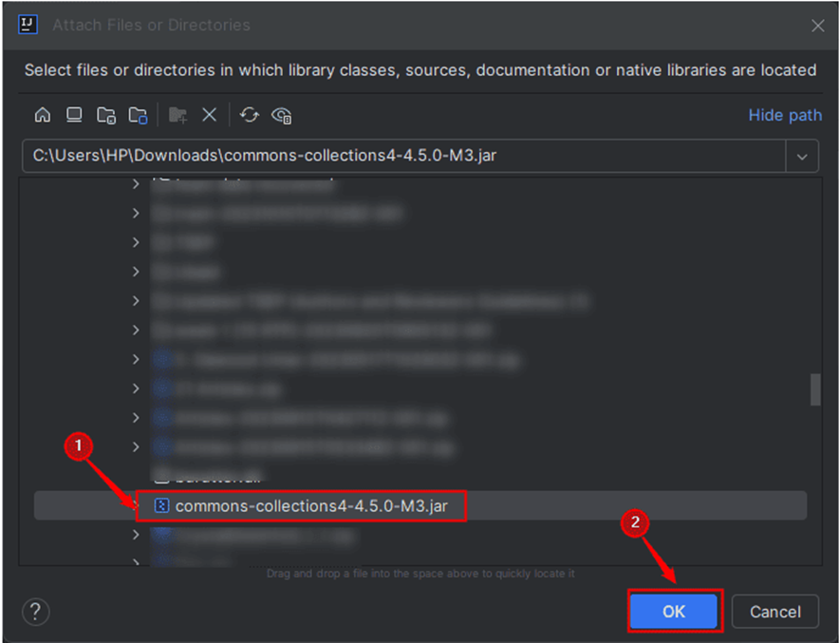Collapse the last chevron in the file tree
Screen dimensions: 840x643
tap(137, 560)
